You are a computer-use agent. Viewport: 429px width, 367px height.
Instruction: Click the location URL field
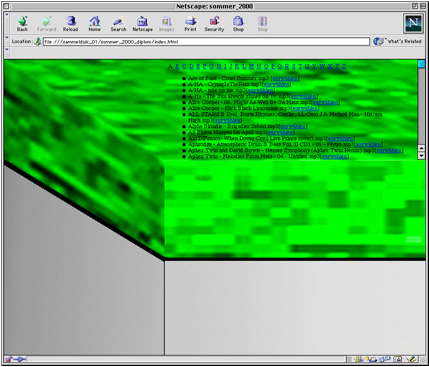pos(206,42)
